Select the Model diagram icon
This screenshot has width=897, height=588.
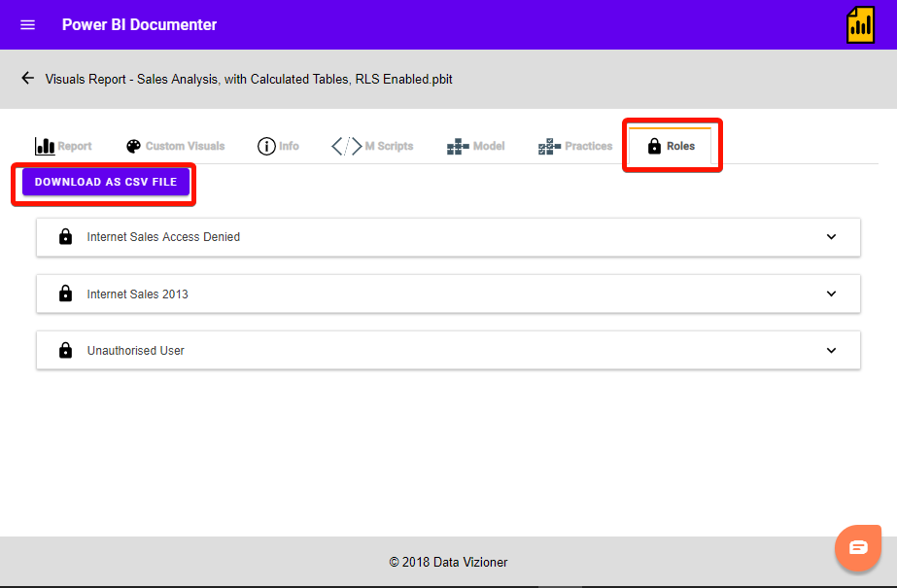point(456,146)
